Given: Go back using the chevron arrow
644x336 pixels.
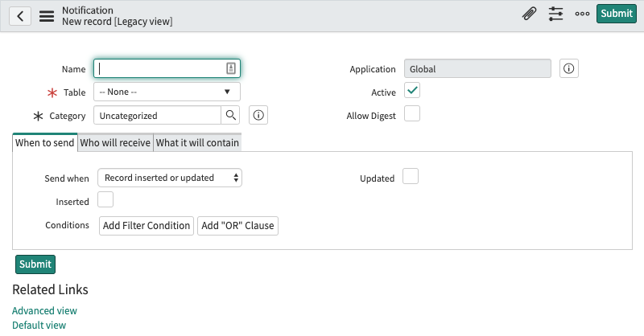Looking at the screenshot, I should click(x=20, y=16).
